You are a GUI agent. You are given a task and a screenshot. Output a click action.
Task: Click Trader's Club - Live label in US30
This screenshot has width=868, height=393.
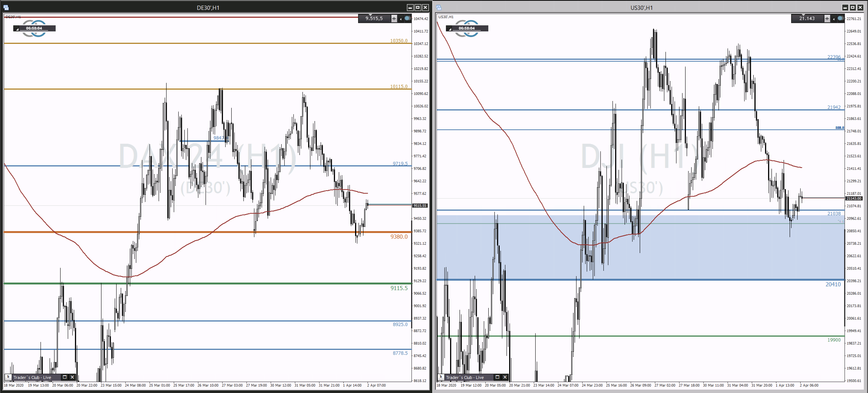(465, 377)
